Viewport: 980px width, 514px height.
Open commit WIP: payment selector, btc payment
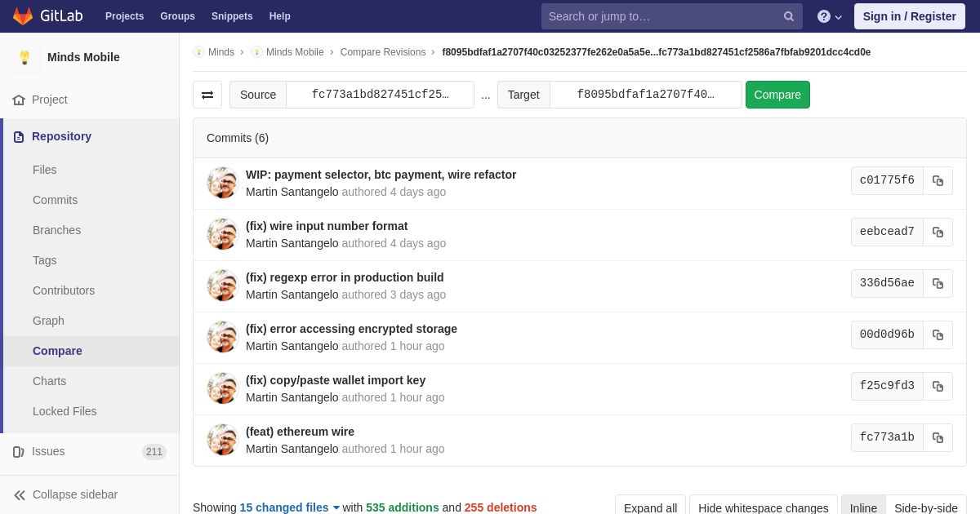point(381,175)
